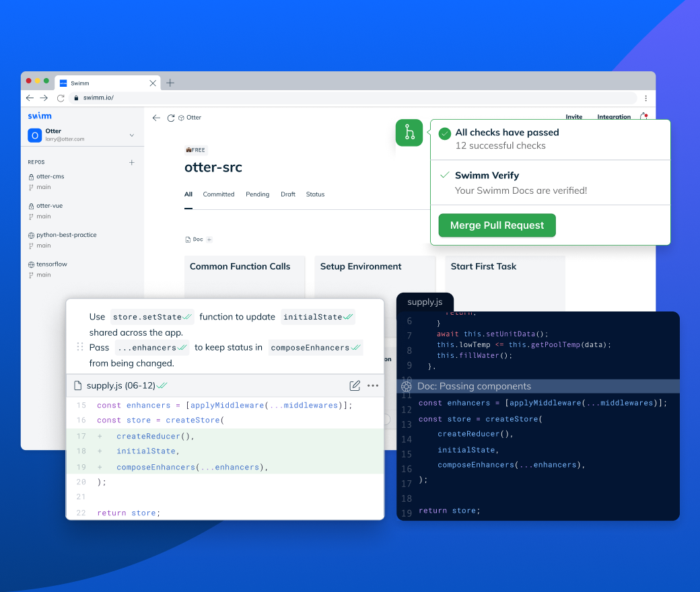Switch to the Committed tab

[219, 194]
